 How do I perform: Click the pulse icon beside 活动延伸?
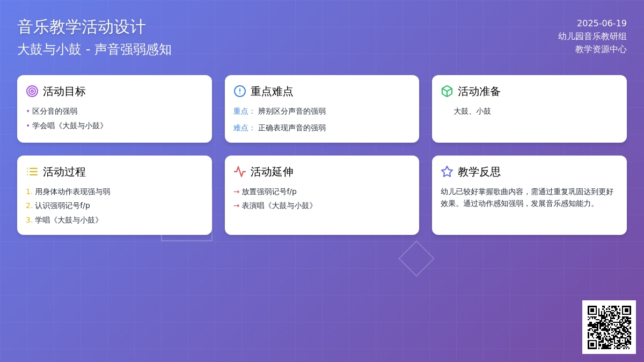click(240, 172)
